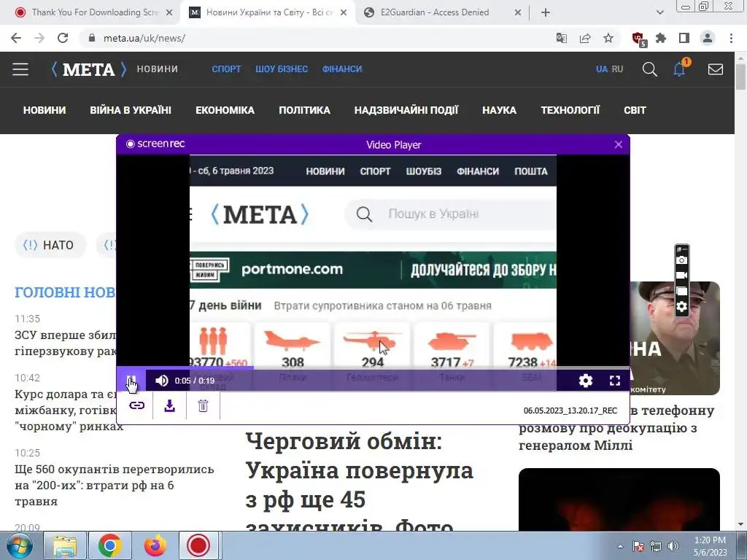Download the recording file

169,405
